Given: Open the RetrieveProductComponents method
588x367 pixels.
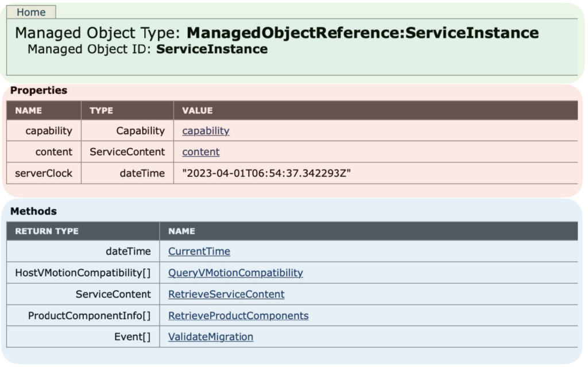Looking at the screenshot, I should pos(238,315).
